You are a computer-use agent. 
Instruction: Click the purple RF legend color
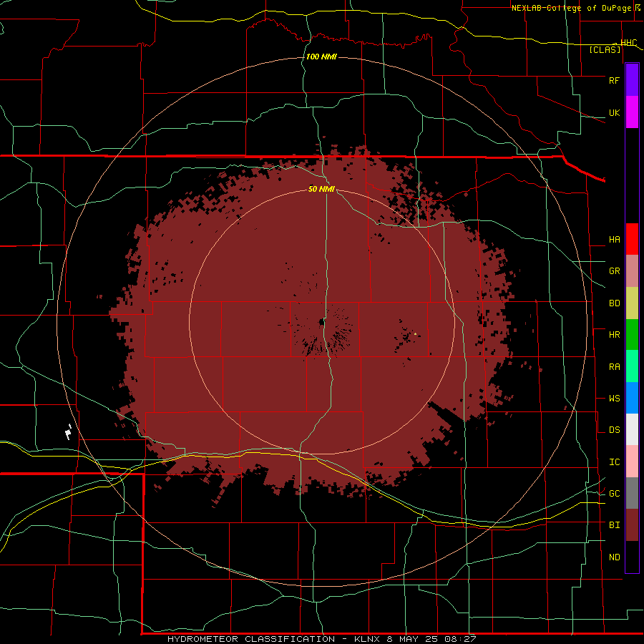tap(632, 80)
